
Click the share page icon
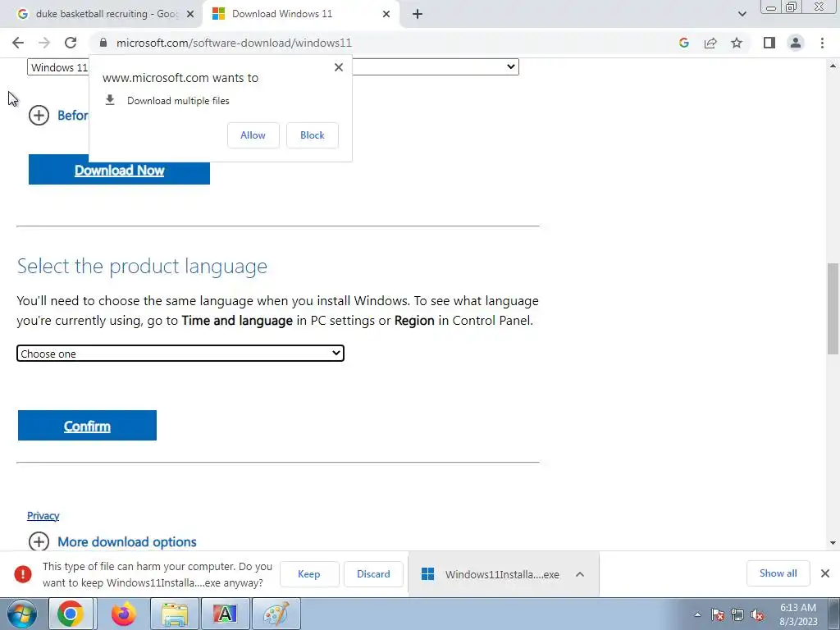click(x=710, y=43)
